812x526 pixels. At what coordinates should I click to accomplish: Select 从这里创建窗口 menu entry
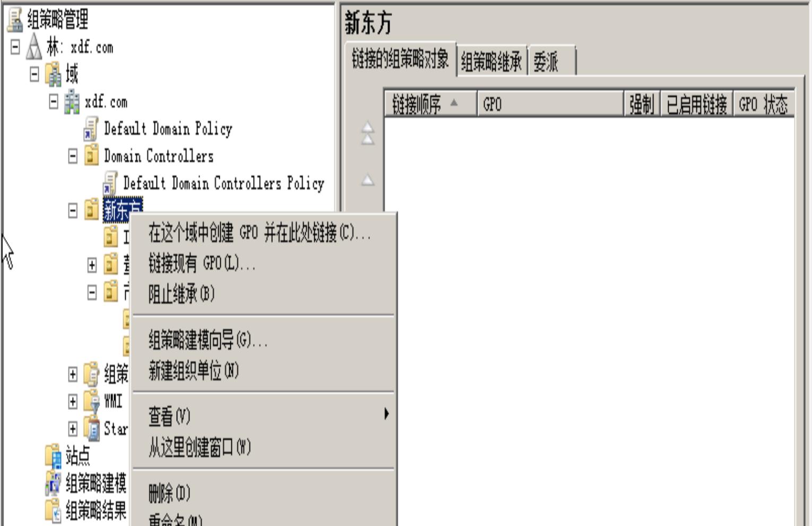[263, 447]
